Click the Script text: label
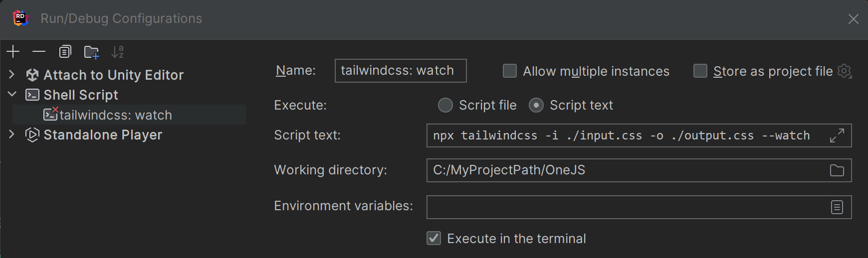The height and width of the screenshot is (258, 868). 307,135
